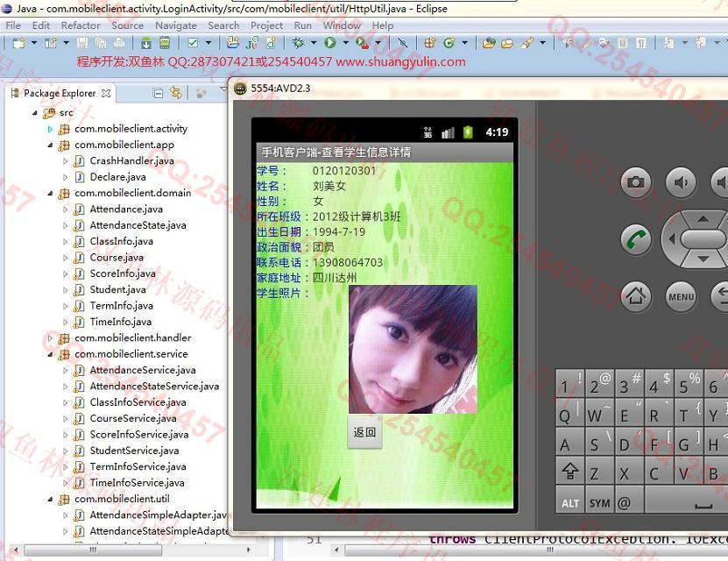Click the Print toolbar icon
This screenshot has height=561, width=728.
click(119, 43)
